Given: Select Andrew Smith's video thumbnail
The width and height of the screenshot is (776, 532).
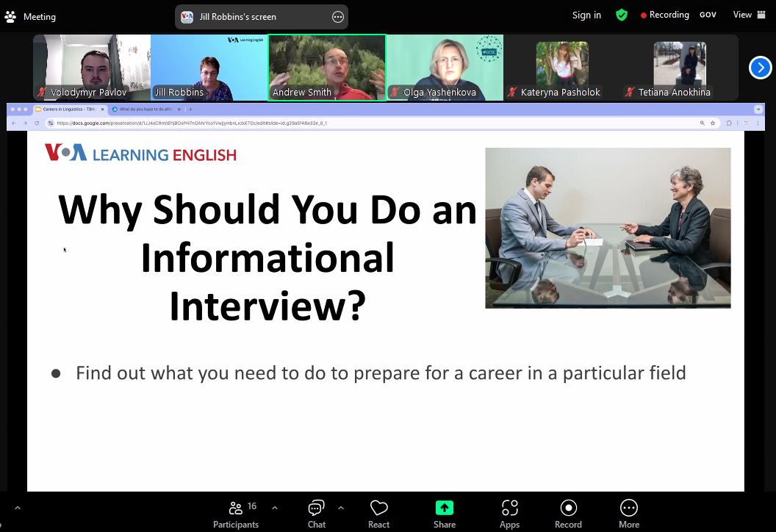Looking at the screenshot, I should (327, 68).
